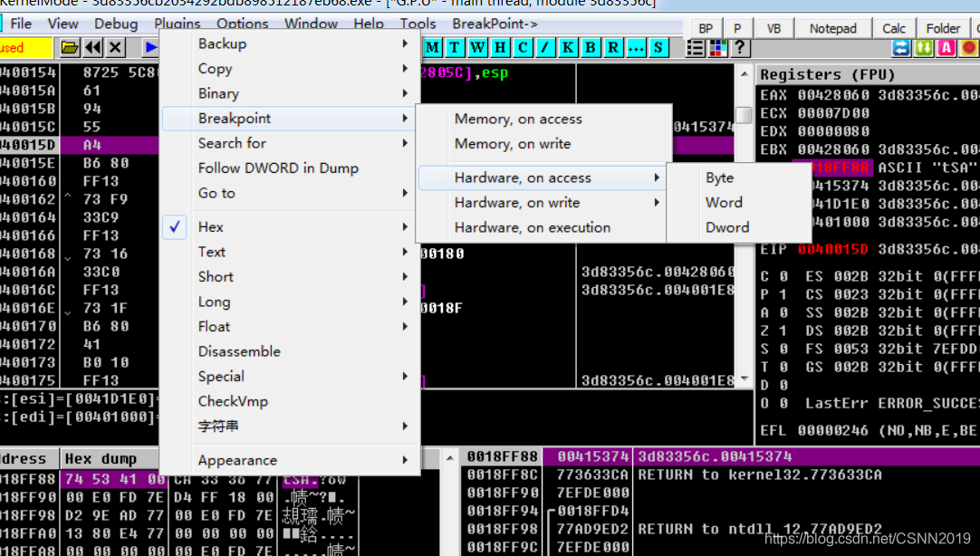This screenshot has width=980, height=556.
Task: Expand the Special submenu
Action: (x=288, y=376)
